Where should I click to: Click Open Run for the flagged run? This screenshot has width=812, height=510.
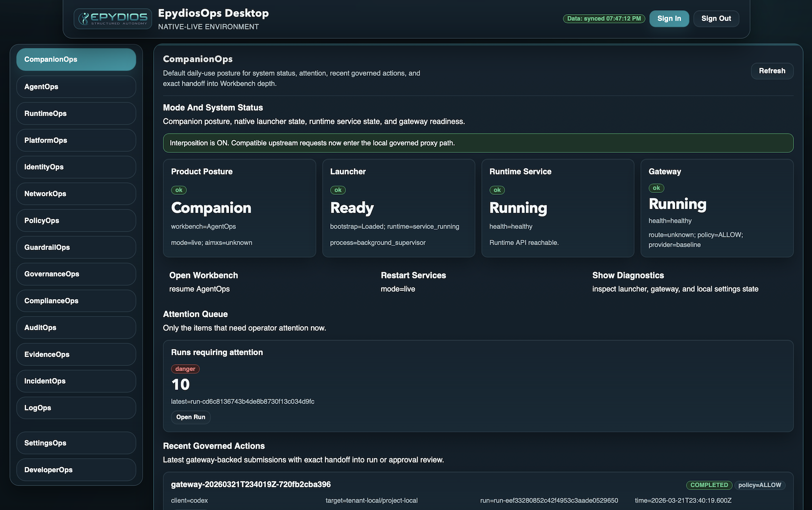coord(190,417)
